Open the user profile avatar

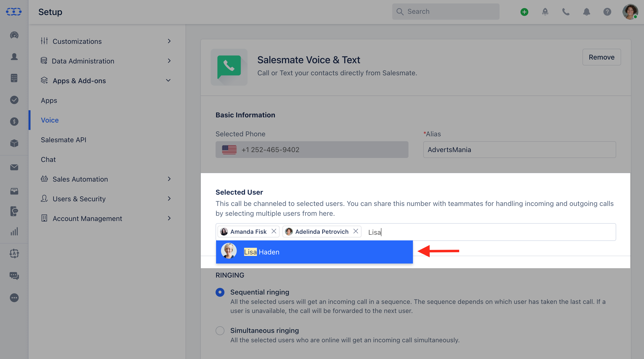(x=630, y=12)
